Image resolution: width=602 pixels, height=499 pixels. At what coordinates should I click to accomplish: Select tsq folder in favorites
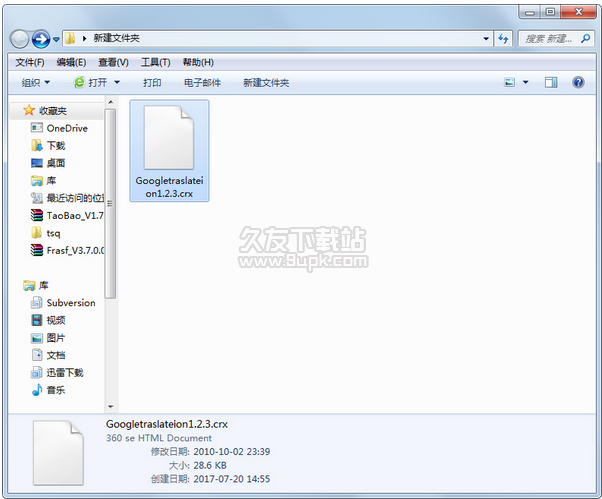(x=53, y=233)
